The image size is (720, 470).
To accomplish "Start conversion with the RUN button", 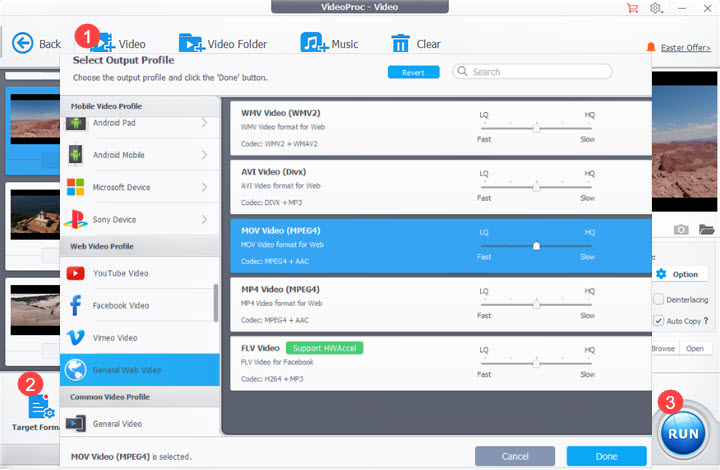I will (x=683, y=434).
